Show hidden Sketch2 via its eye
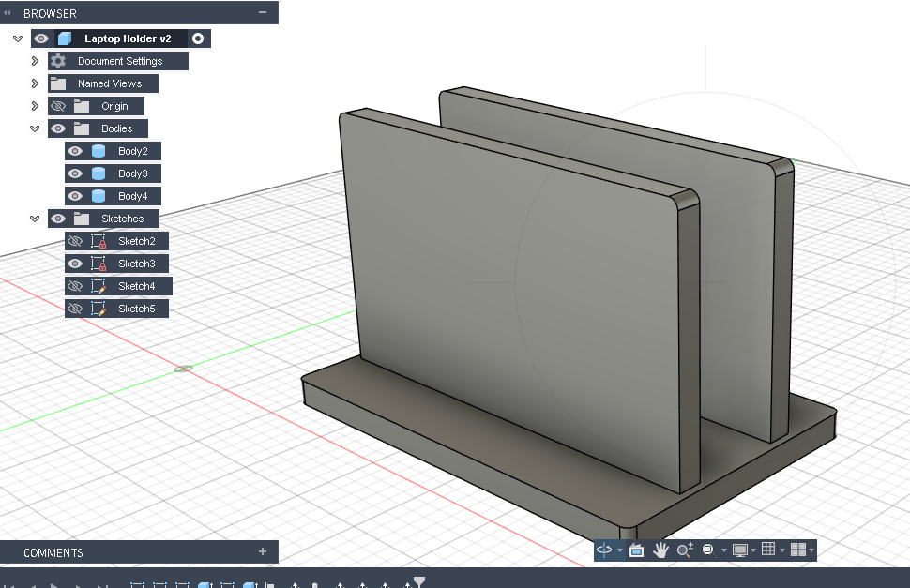 pyautogui.click(x=75, y=241)
